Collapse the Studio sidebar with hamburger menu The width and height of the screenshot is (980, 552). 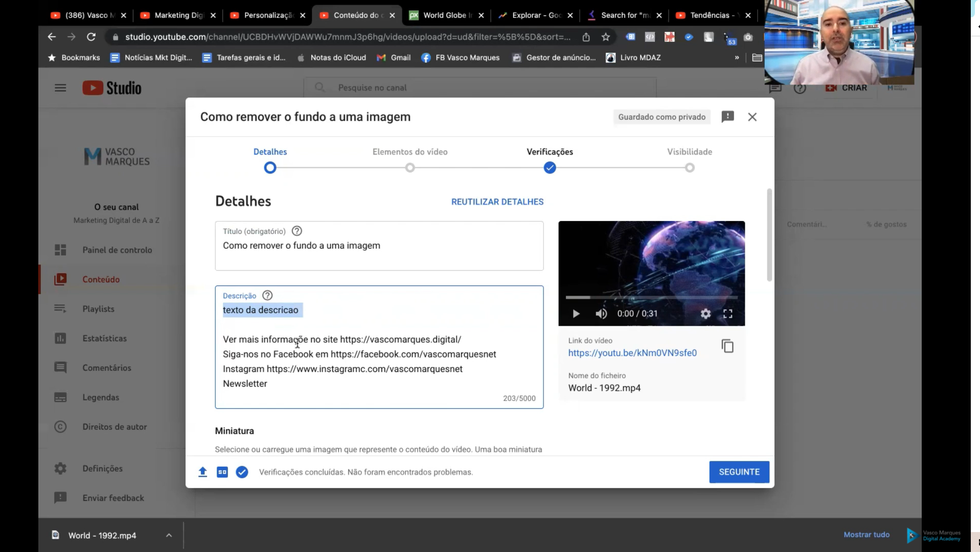coord(60,87)
